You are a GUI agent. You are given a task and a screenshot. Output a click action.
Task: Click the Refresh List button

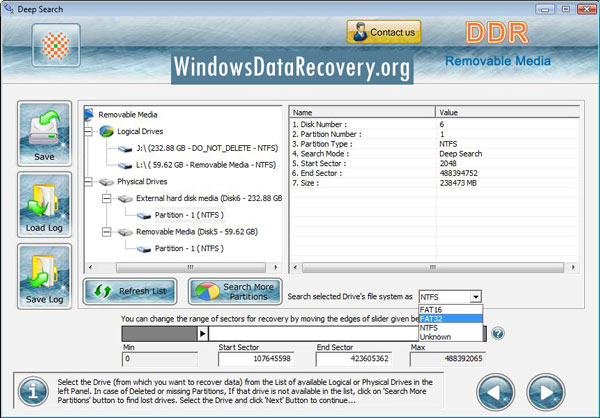coord(130,291)
